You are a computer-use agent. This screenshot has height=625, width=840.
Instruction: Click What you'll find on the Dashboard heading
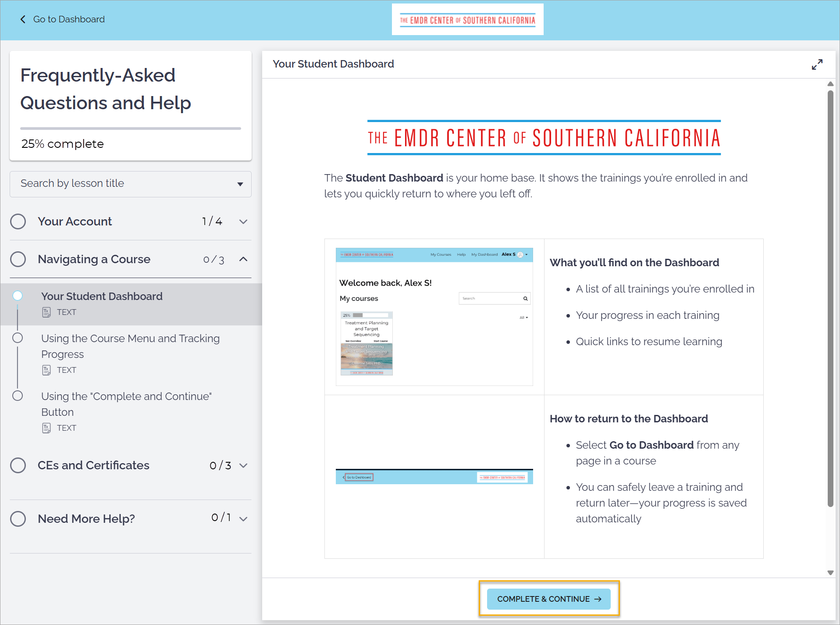pyautogui.click(x=634, y=263)
